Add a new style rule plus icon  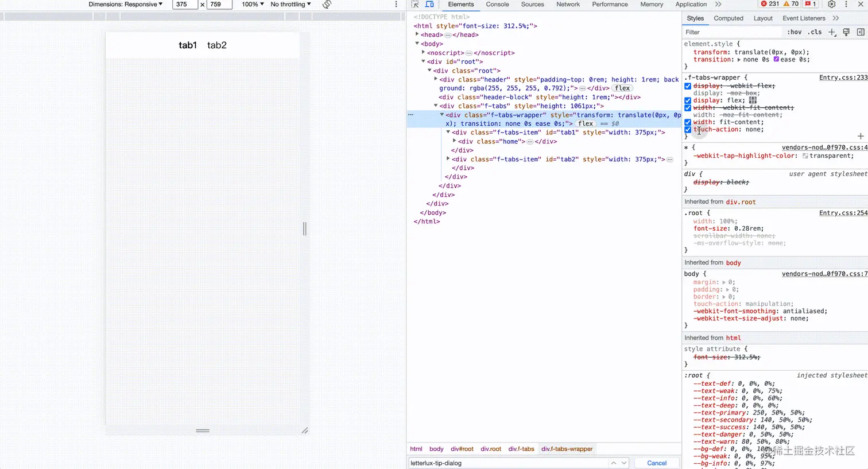[x=832, y=32]
